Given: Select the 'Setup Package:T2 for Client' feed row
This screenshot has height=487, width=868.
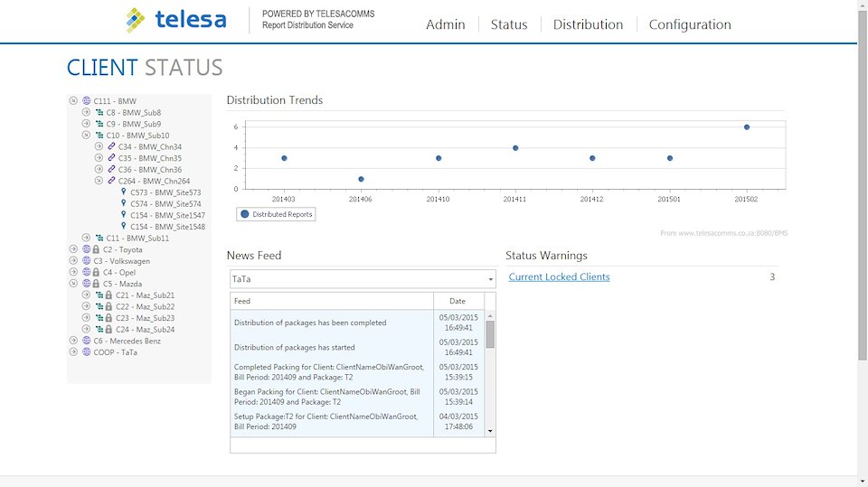Looking at the screenshot, I should 357,422.
